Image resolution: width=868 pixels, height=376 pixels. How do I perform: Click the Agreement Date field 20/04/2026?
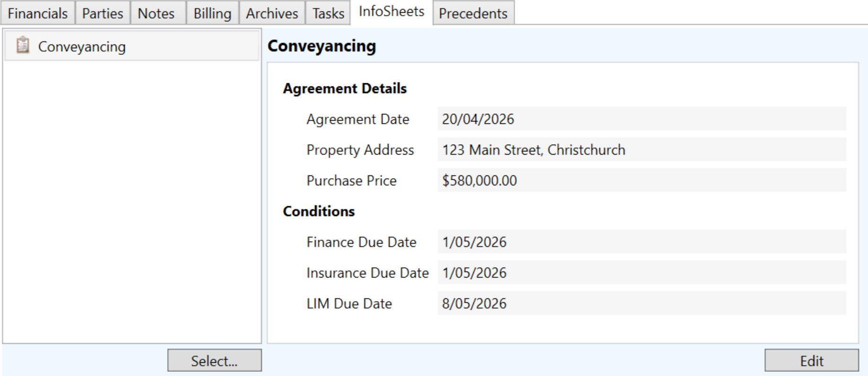pos(642,119)
